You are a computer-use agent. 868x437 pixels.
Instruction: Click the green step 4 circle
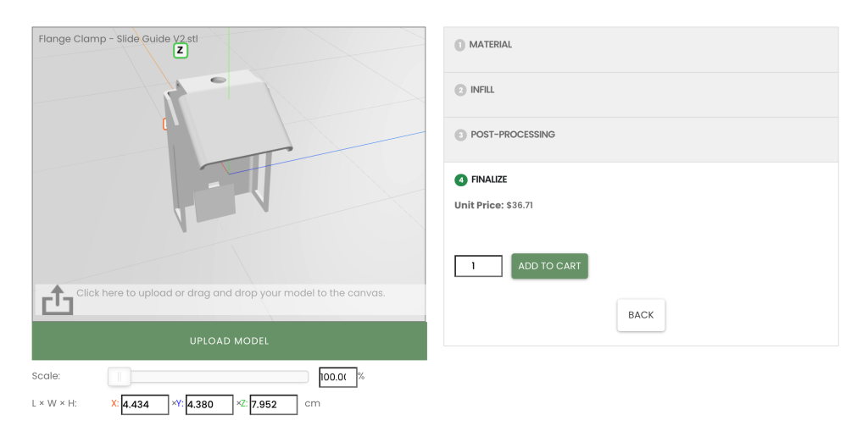[x=460, y=180]
